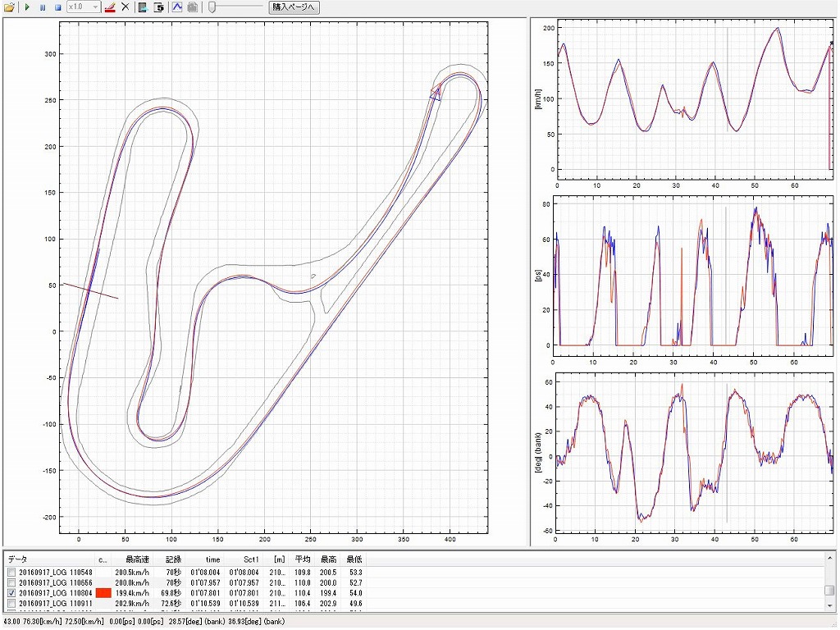Check the 20160917_LOG 110548 checkbox
The width and height of the screenshot is (840, 630).
coord(11,572)
